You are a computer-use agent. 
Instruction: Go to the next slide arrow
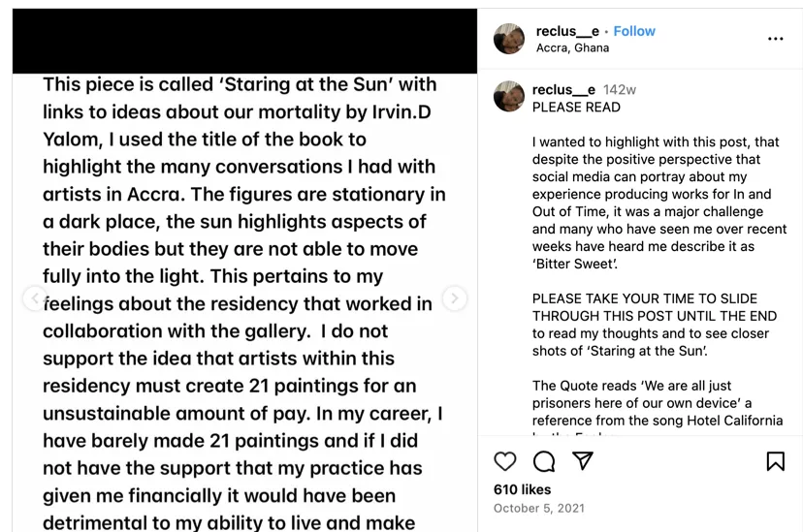pos(454,298)
